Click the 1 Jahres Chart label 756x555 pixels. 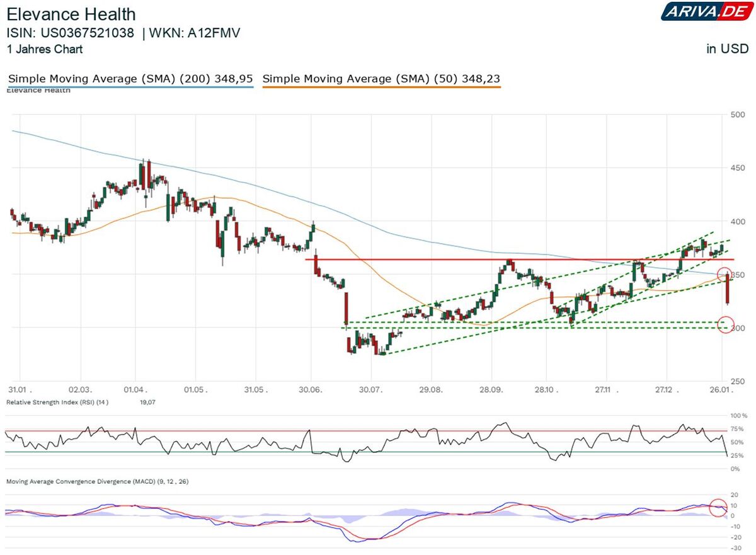[45, 49]
